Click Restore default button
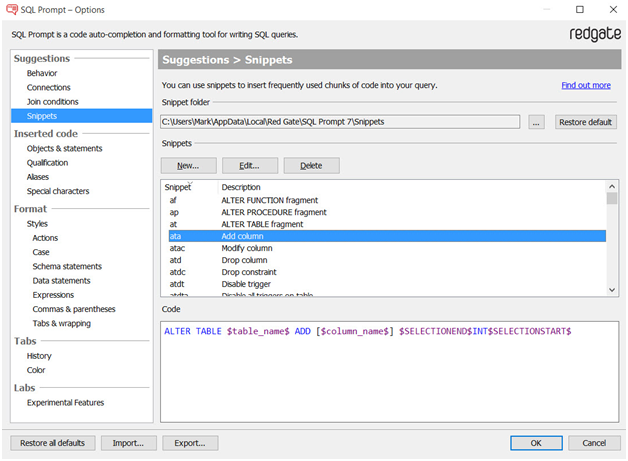The height and width of the screenshot is (461, 628). (x=586, y=122)
